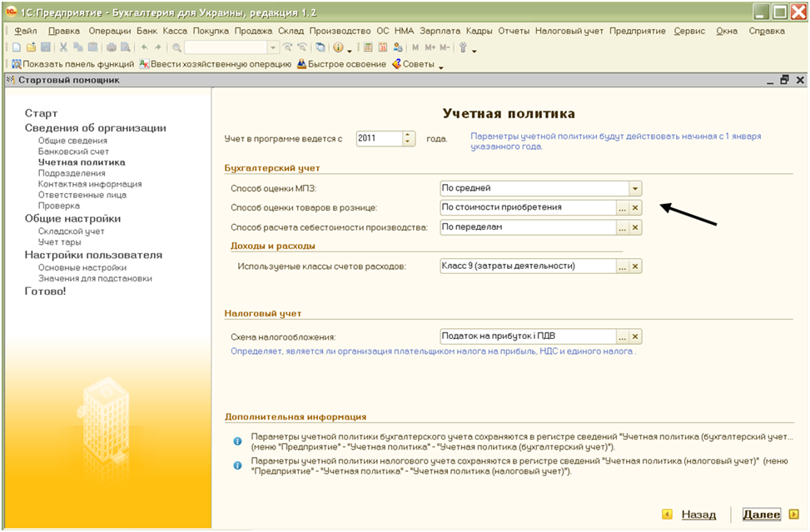The width and height of the screenshot is (810, 532).
Task: Clear Используемые классы счетов расходов field
Action: click(635, 266)
